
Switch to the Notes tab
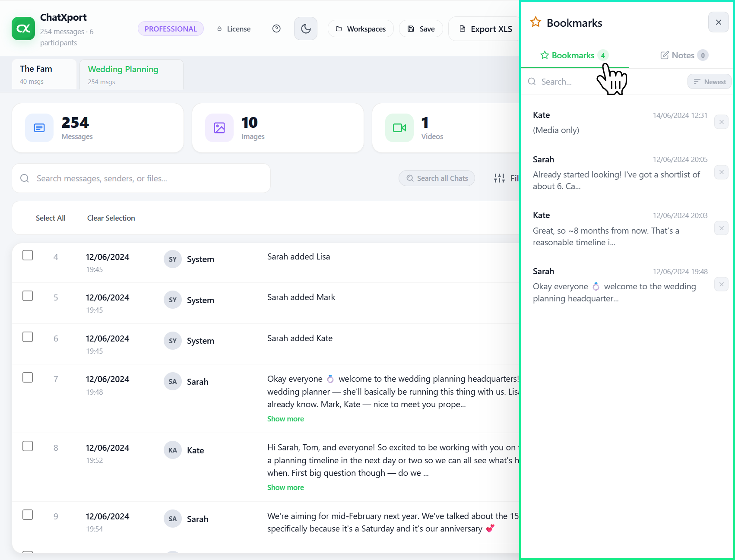point(684,55)
